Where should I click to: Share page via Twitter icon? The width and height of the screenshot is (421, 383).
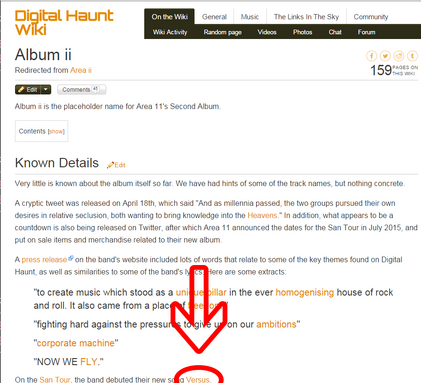click(x=385, y=56)
